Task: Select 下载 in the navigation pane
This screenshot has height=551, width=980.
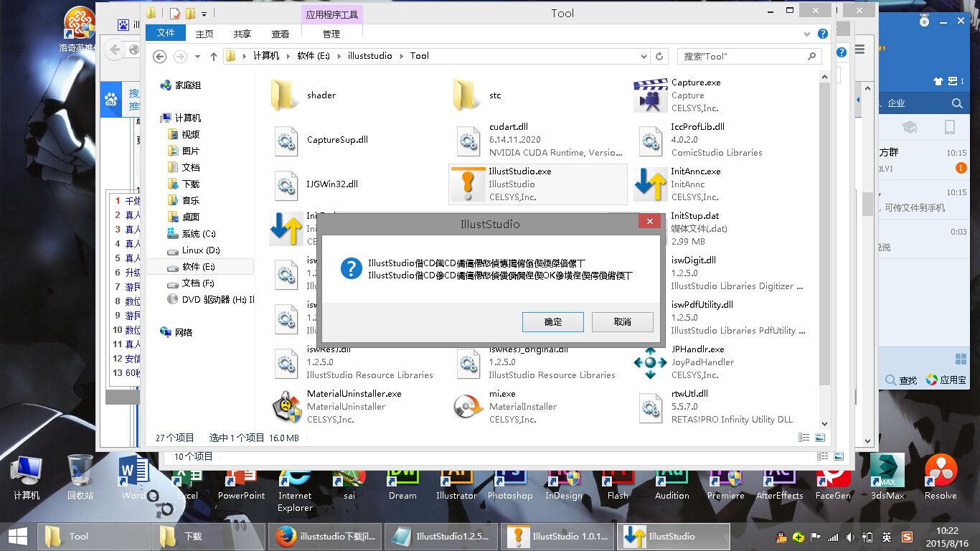Action: pyautogui.click(x=190, y=184)
